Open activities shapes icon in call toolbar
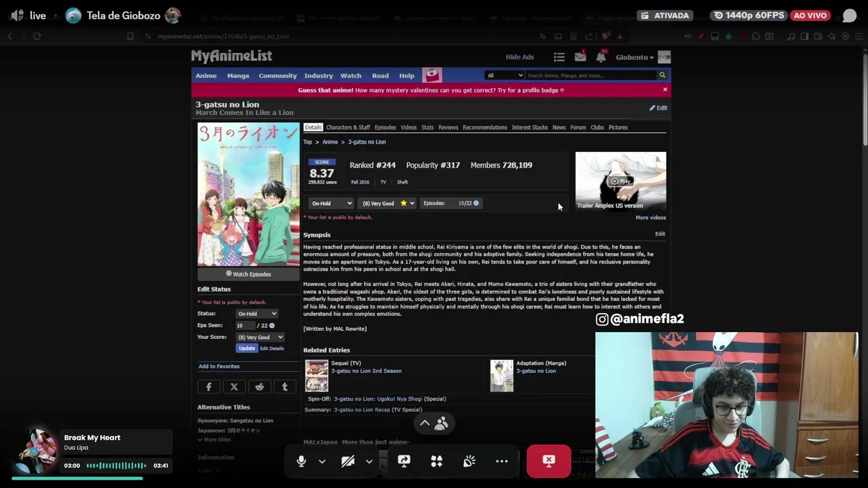Screen dimensions: 868x488 tap(437, 461)
